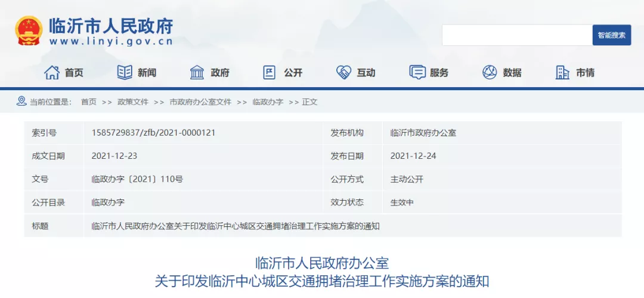
Task: Click www.linyi.gov.cn URL text in header
Action: point(111,42)
